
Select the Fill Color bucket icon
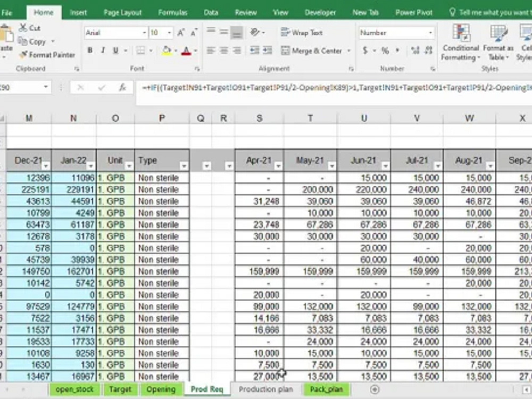click(167, 51)
